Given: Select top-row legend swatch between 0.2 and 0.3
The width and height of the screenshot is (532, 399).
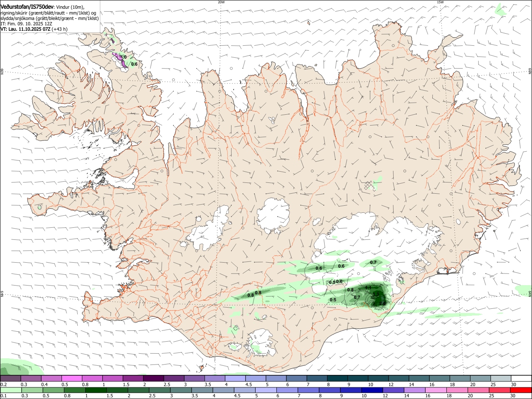Looking at the screenshot, I should click(10, 379).
